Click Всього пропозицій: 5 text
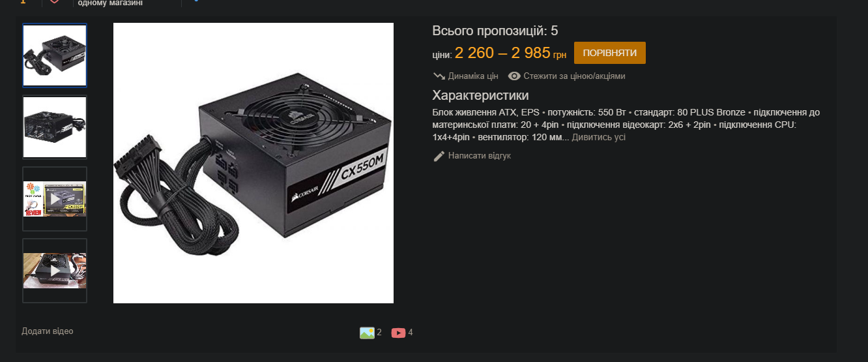 point(495,31)
